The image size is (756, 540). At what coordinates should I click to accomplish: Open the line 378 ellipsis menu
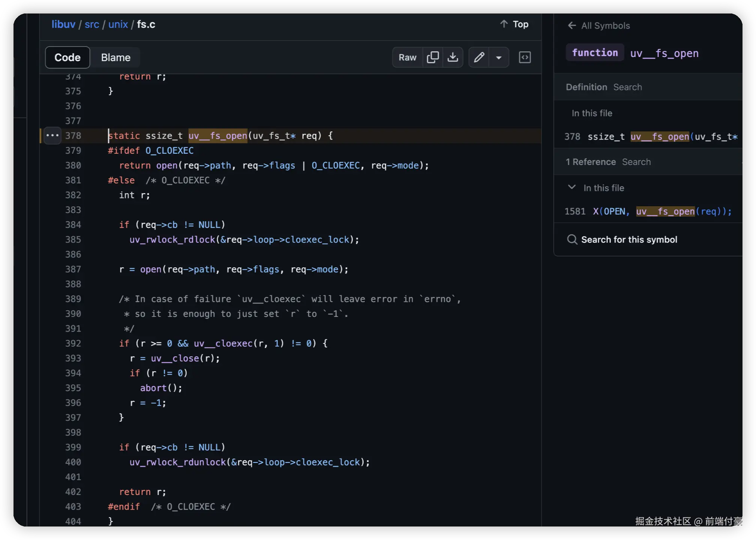tap(52, 135)
